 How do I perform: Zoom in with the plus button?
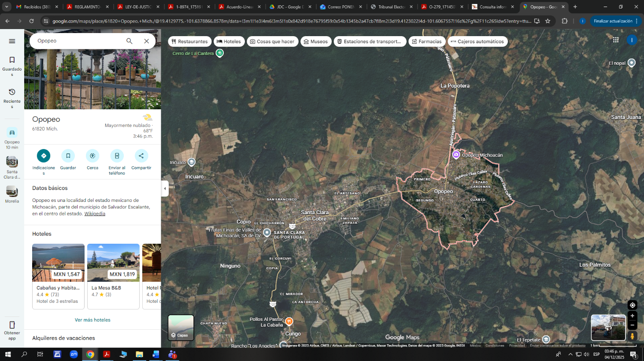[632, 316]
